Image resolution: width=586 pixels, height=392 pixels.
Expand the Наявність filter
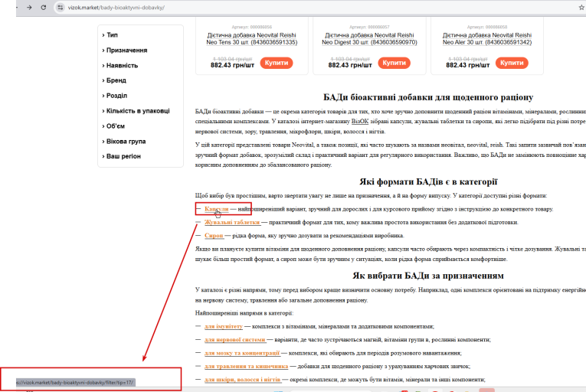120,65
